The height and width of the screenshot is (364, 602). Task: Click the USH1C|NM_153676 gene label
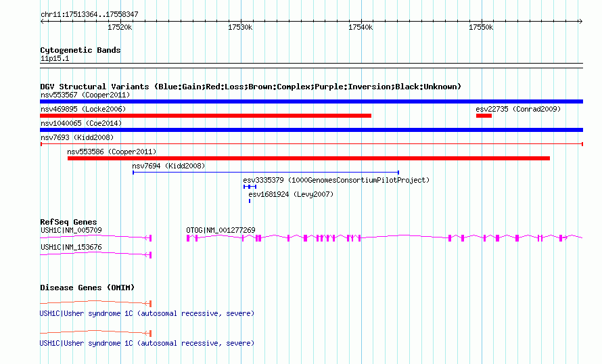tap(71, 247)
